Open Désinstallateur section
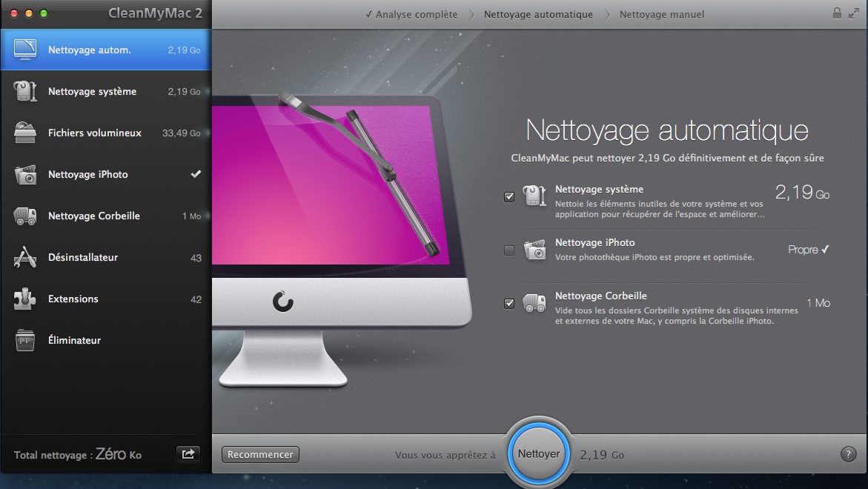 [106, 257]
